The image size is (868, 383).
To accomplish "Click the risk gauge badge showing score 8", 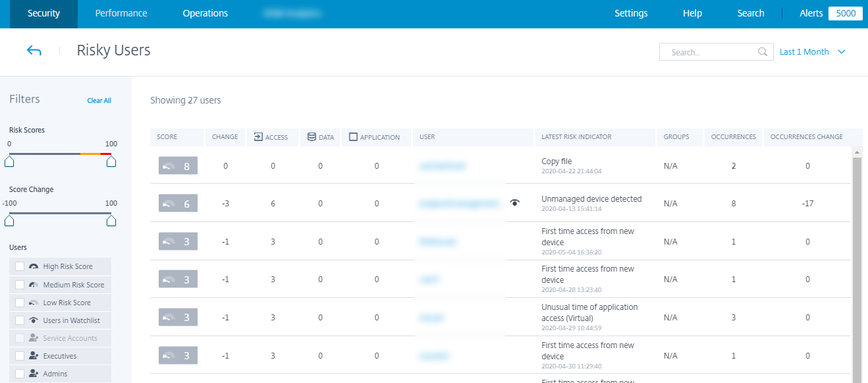I will 178,166.
